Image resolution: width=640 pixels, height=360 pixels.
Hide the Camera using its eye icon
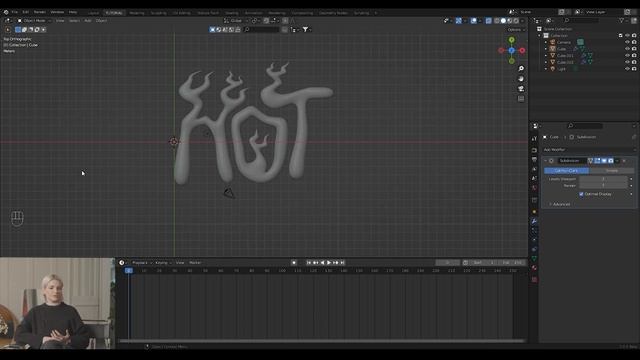pos(627,42)
